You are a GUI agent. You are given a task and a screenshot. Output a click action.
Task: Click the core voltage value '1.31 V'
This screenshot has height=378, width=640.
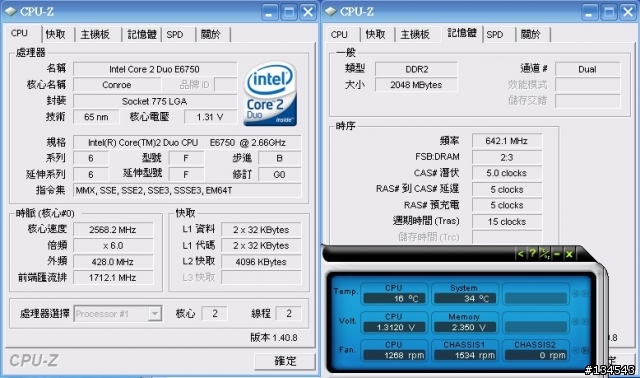(210, 117)
